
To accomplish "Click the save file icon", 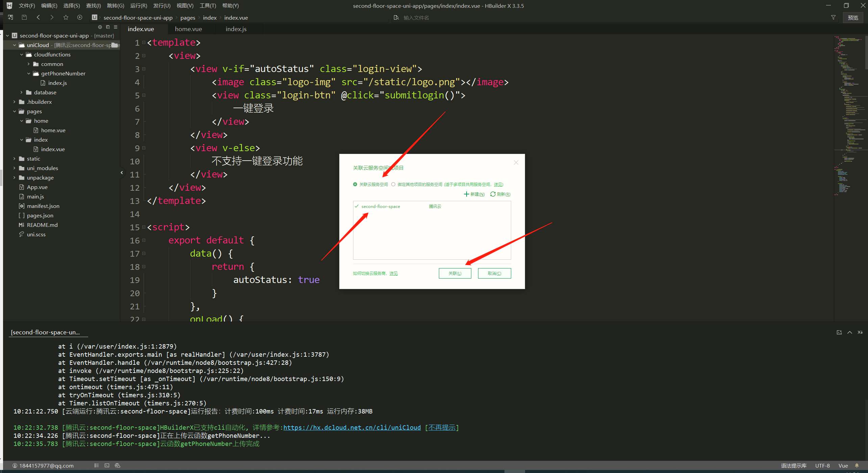I will [24, 17].
